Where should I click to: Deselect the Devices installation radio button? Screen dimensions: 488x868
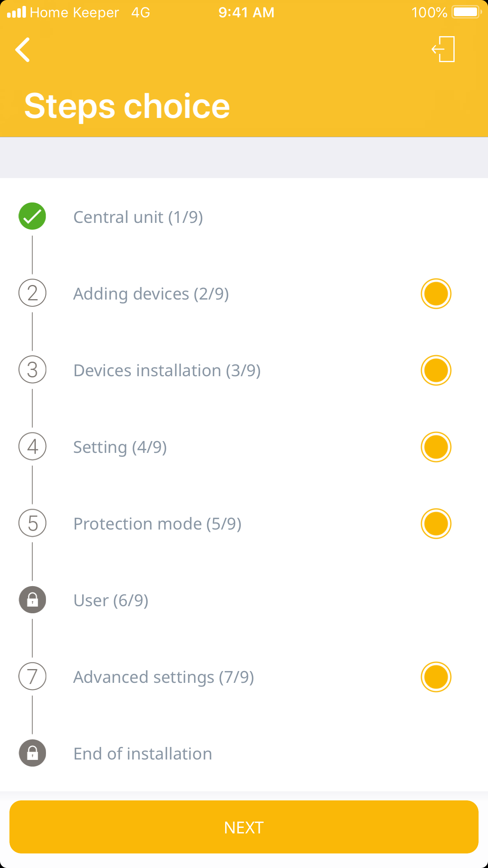(436, 370)
